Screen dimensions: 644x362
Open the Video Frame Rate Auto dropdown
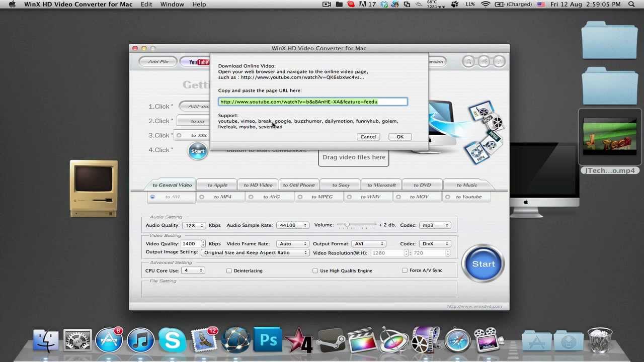pos(292,244)
